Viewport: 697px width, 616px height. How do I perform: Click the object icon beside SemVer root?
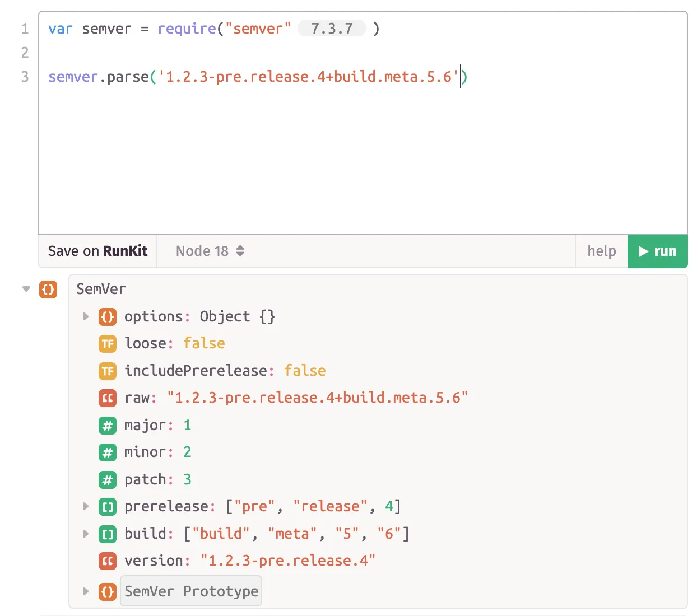(48, 290)
